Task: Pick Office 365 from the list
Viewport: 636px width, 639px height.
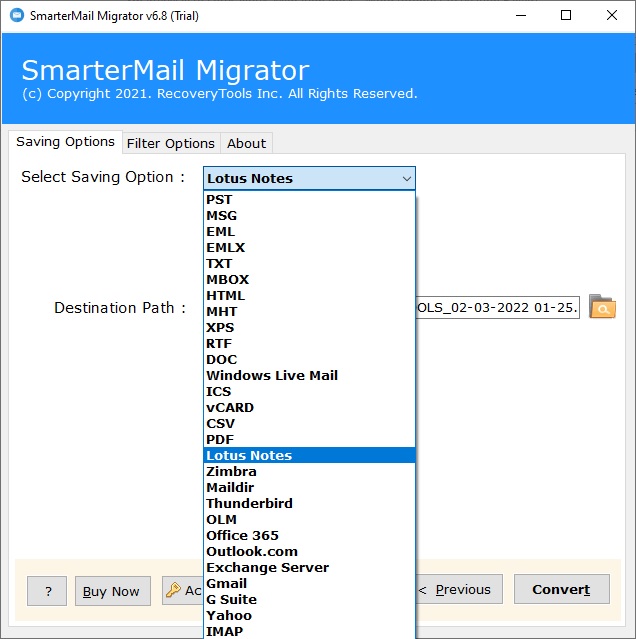Action: (309, 535)
